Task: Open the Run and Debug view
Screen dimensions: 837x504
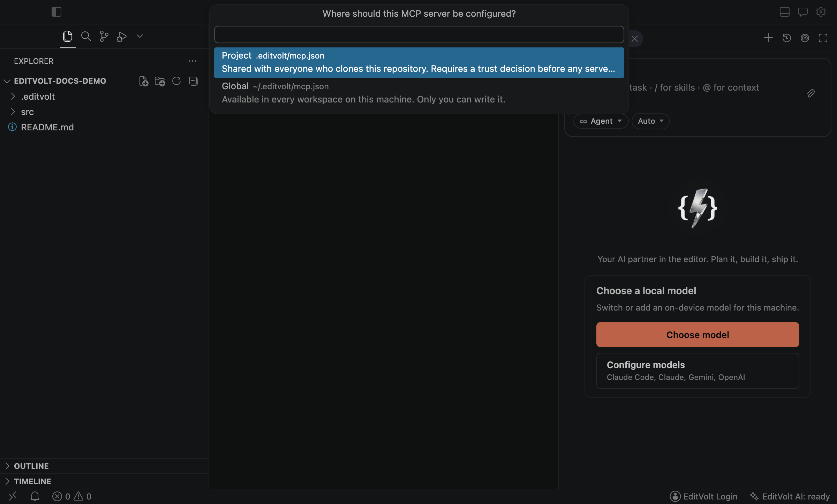Action: click(121, 36)
